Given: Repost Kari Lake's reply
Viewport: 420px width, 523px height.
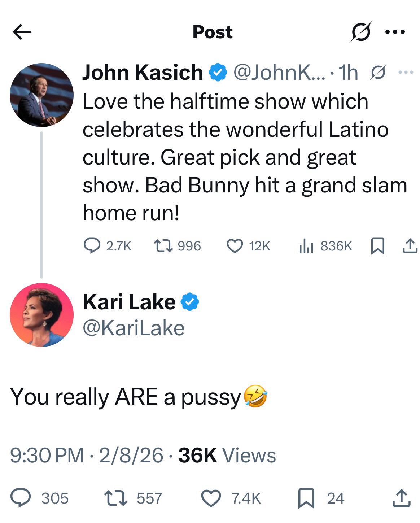Looking at the screenshot, I should click(115, 498).
